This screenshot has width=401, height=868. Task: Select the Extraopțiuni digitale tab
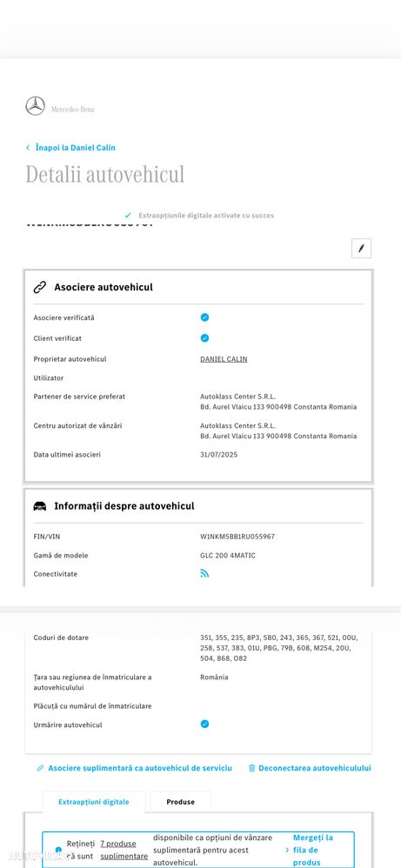(x=94, y=802)
